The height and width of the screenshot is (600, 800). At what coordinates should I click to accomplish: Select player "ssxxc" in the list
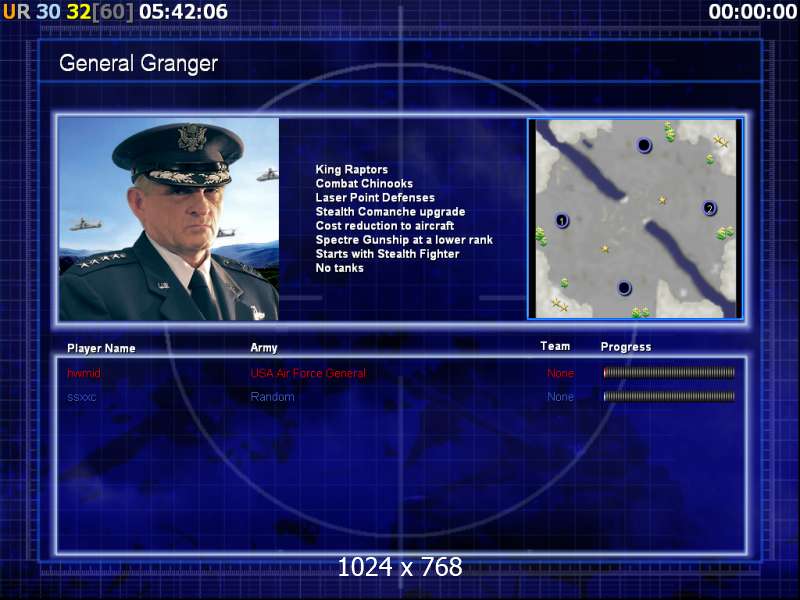click(x=82, y=397)
